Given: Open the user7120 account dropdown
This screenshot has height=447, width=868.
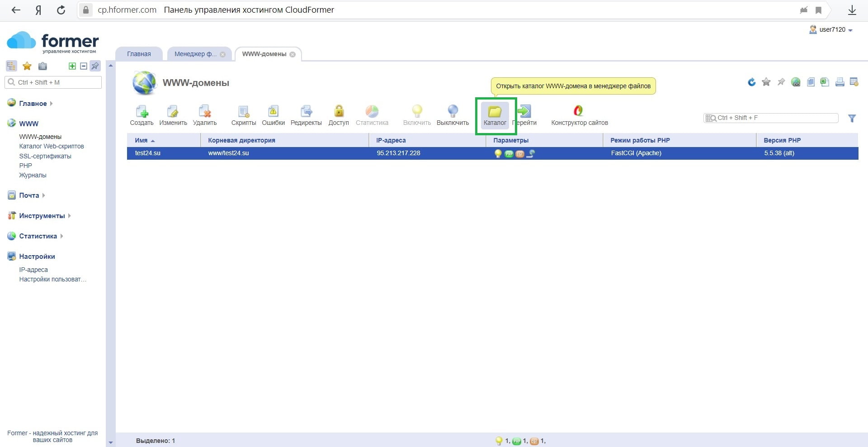Looking at the screenshot, I should coord(832,30).
